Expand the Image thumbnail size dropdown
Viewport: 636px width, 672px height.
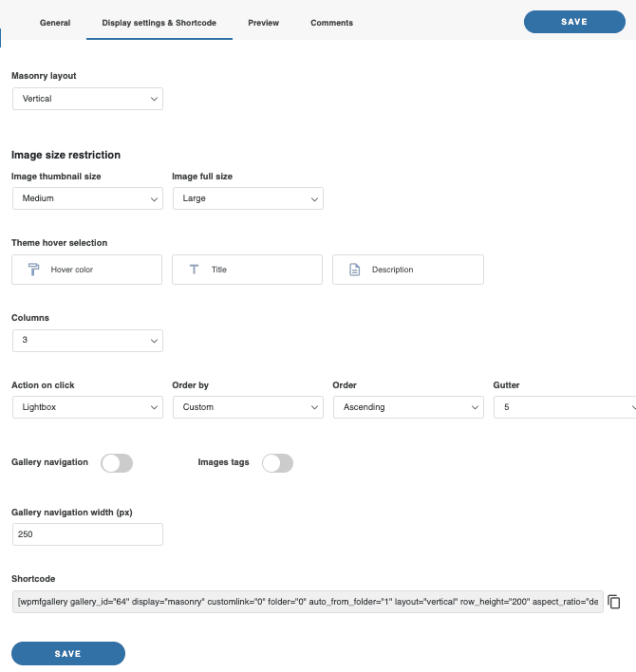pyautogui.click(x=87, y=198)
